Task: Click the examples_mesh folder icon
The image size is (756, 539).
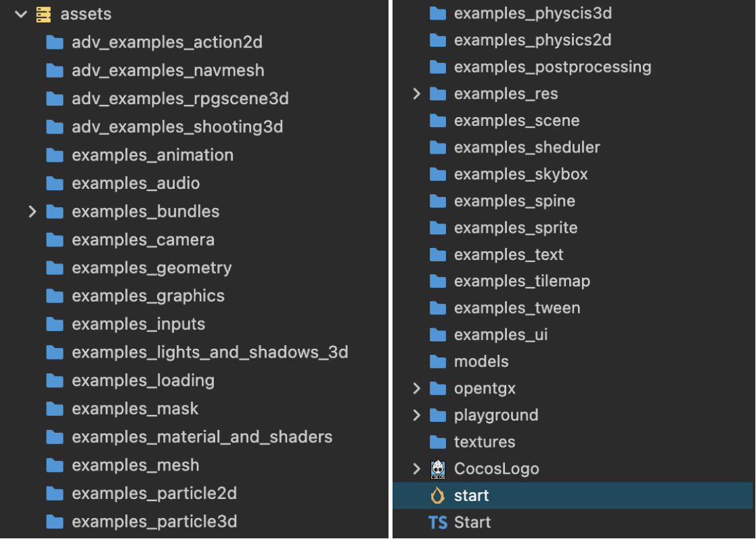Action: tap(55, 465)
